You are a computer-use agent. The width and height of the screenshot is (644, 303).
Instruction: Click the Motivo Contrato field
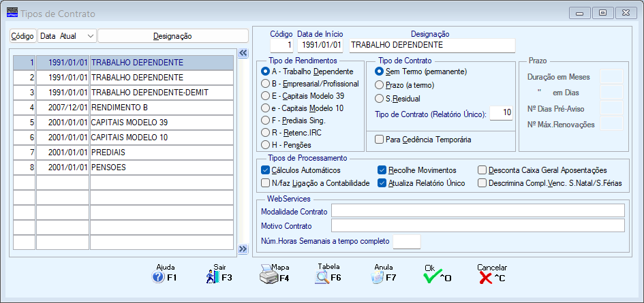(x=478, y=225)
